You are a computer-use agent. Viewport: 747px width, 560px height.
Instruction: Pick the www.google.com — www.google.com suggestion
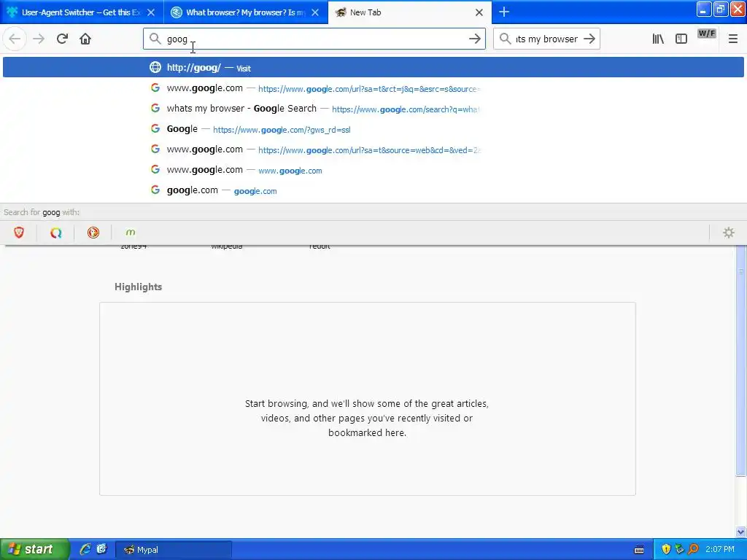pos(373,170)
